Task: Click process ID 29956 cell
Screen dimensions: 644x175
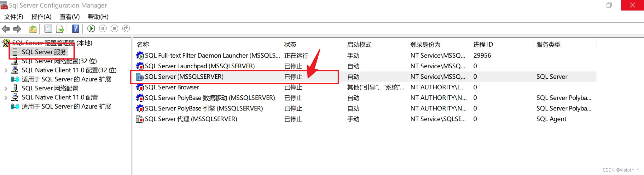Action: click(482, 56)
